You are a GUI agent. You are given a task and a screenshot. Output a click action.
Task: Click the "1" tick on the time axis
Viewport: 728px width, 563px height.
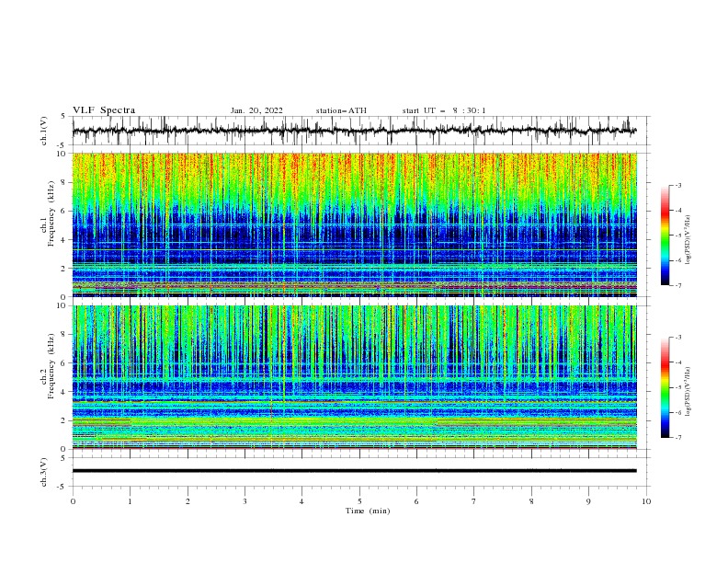click(130, 501)
